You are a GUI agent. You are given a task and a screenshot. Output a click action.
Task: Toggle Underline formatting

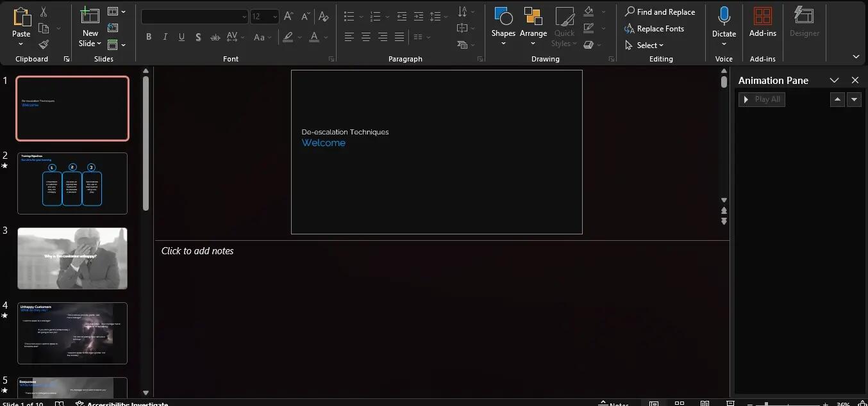(x=182, y=37)
